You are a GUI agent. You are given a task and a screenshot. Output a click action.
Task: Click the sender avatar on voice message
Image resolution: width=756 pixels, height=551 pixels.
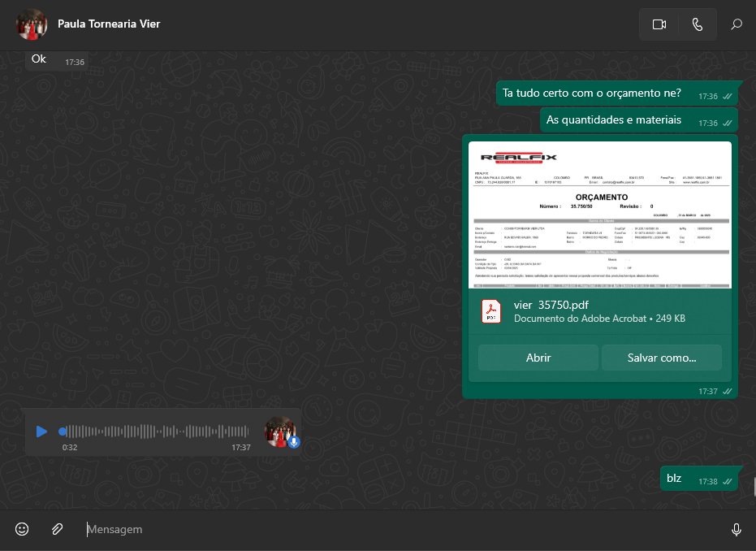(x=280, y=432)
